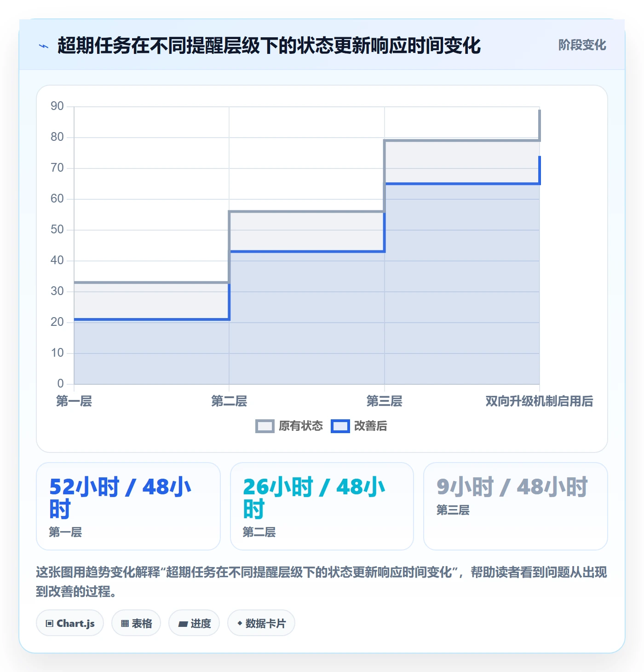Select the 数据卡片 tag

tap(261, 623)
